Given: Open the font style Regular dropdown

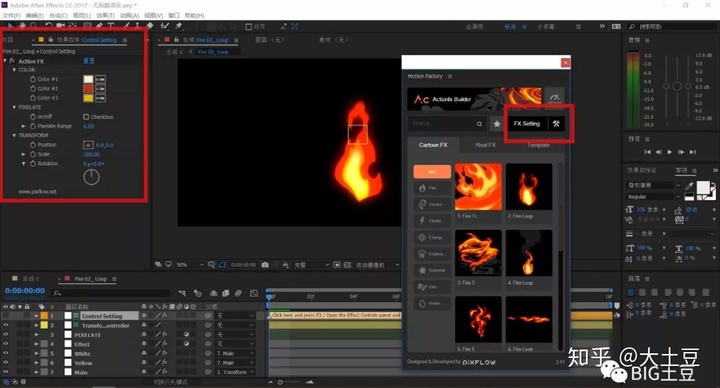Looking at the screenshot, I should [654, 197].
